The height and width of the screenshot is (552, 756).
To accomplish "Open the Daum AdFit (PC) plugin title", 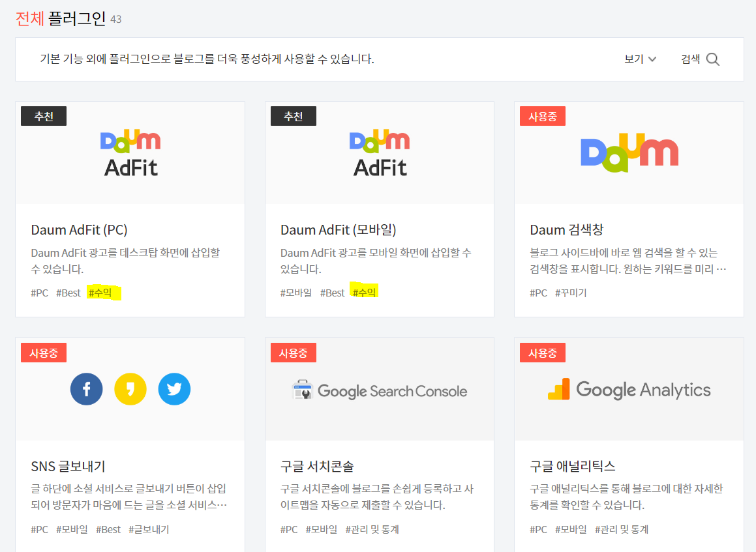I will [79, 230].
